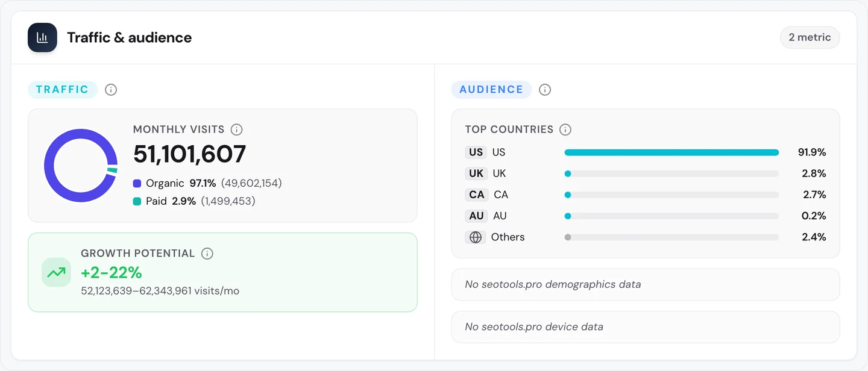868x371 pixels.
Task: Click the 2.7% CA percentage
Action: click(x=814, y=195)
